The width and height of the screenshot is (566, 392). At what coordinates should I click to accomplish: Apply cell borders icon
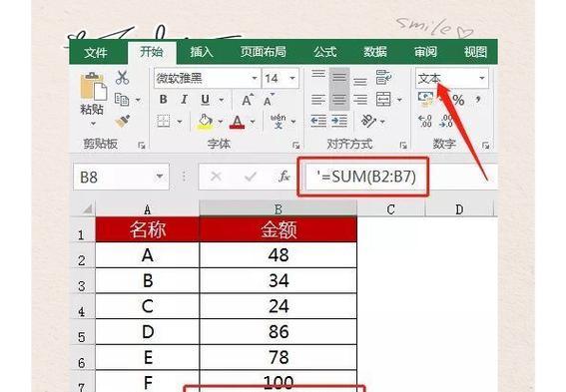pos(164,121)
